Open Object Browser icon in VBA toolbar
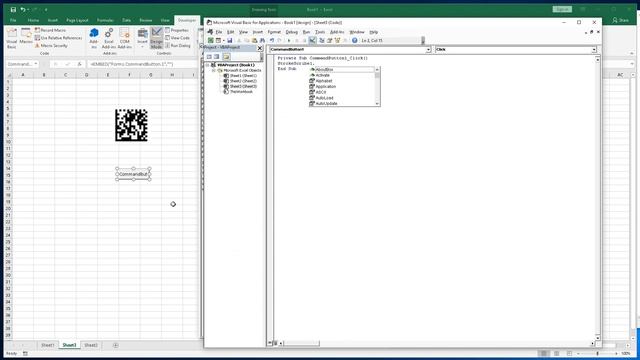The height and width of the screenshot is (360, 640). 337,40
